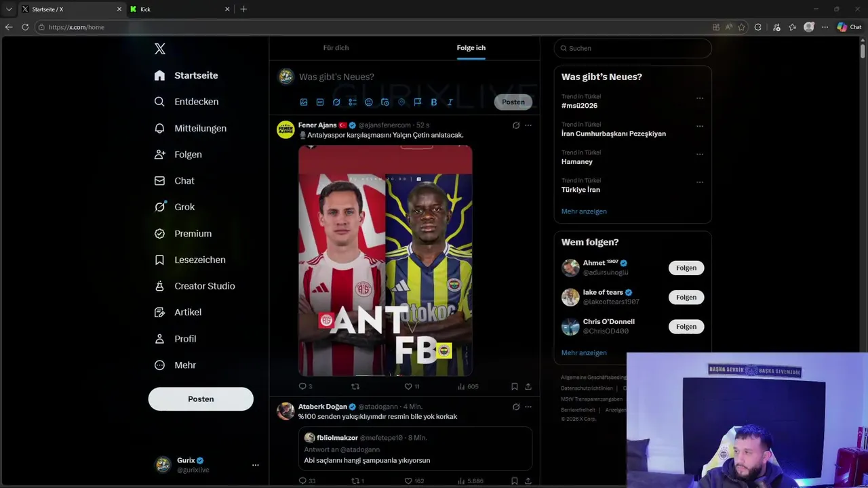This screenshot has height=488, width=868.
Task: Switch to Für dich tab
Action: (x=336, y=48)
